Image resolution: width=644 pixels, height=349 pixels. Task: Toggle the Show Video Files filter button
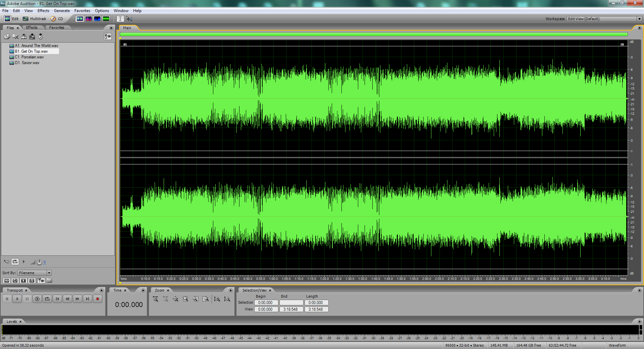pos(23,281)
